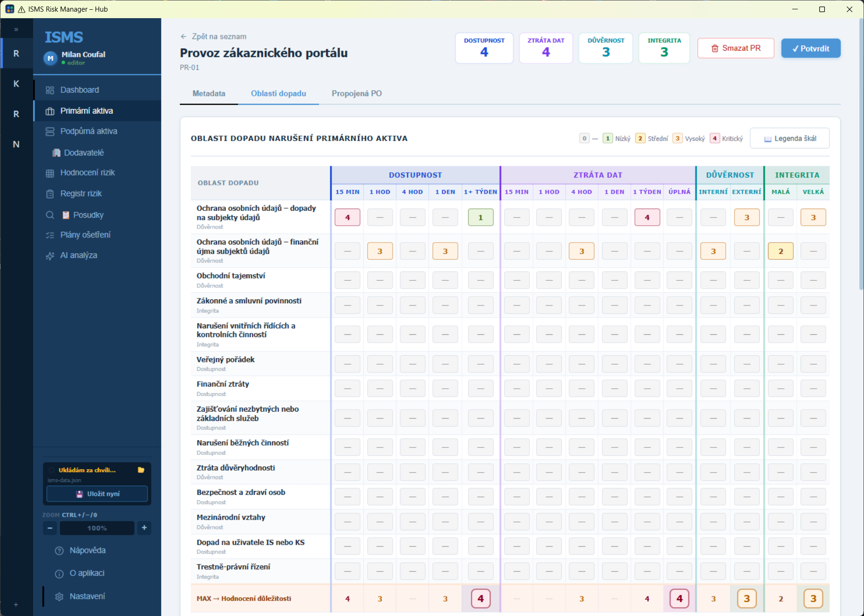Image resolution: width=864 pixels, height=616 pixels.
Task: Expand the collapsed left rail chevron
Action: (16, 29)
